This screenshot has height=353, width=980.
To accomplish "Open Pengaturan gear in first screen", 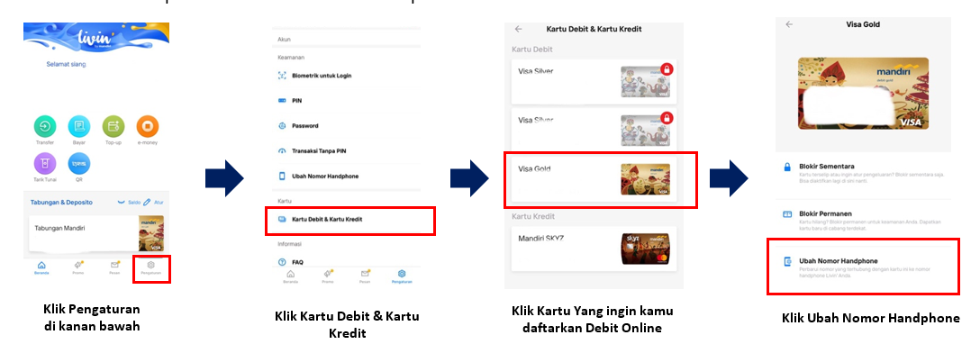I will (x=150, y=267).
